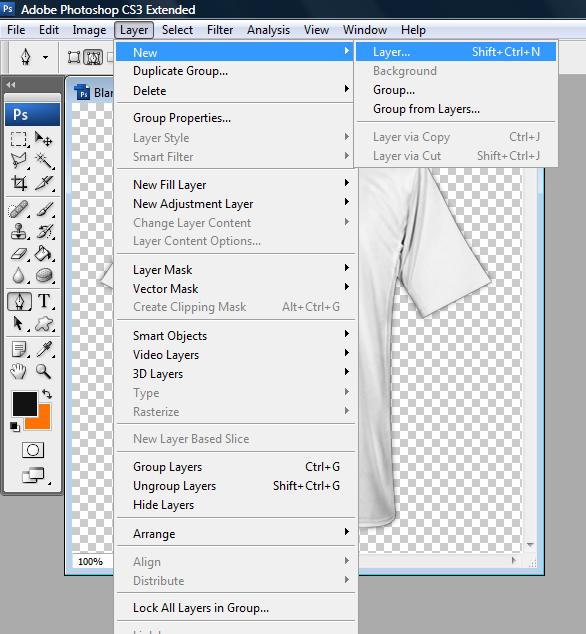Click the 100% zoom level field
This screenshot has width=586, height=634.
pos(91,561)
